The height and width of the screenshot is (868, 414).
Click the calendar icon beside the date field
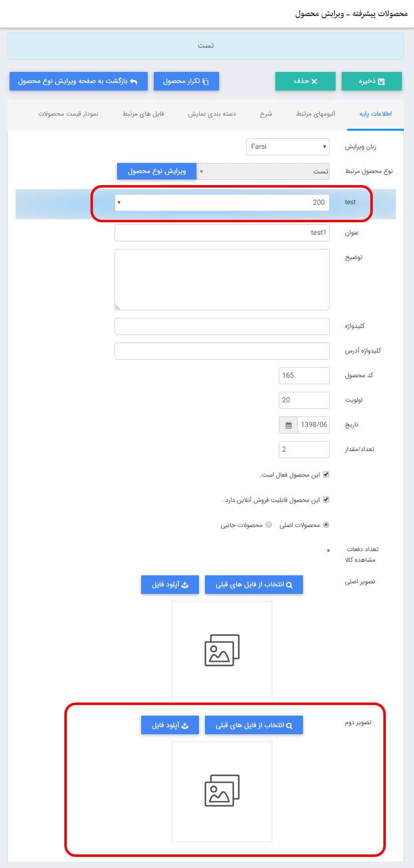pos(288,425)
